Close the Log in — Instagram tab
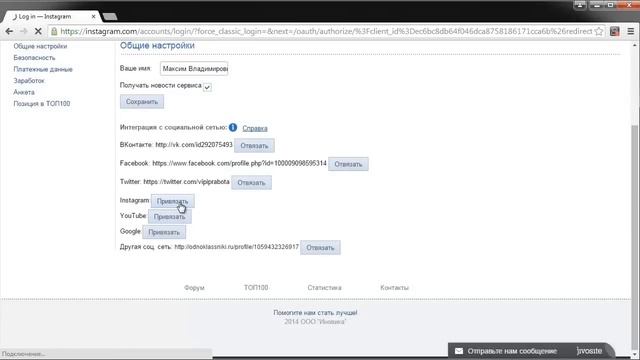This screenshot has width=640, height=360. click(x=93, y=16)
